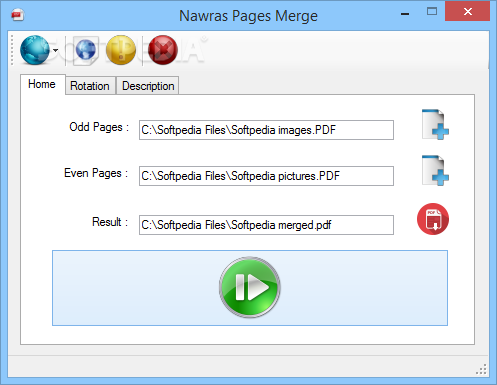Click the window resize grip in the status bar
The image size is (497, 385).
[x=482, y=369]
